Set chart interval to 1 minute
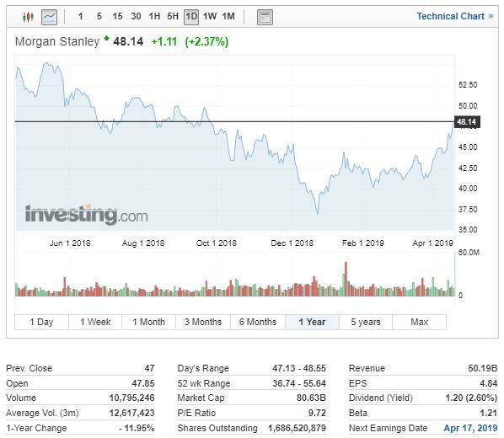 (80, 16)
